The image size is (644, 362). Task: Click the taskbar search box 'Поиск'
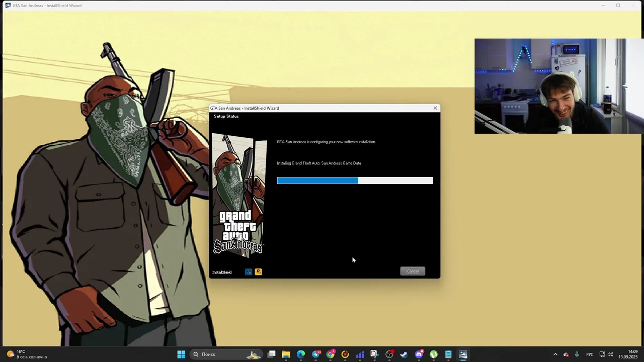[x=226, y=354]
